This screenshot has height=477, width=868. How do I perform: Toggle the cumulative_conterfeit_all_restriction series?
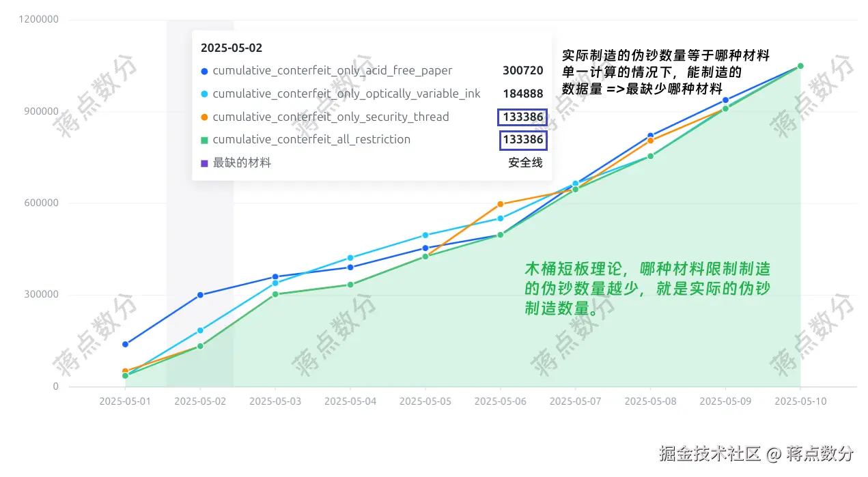[313, 139]
